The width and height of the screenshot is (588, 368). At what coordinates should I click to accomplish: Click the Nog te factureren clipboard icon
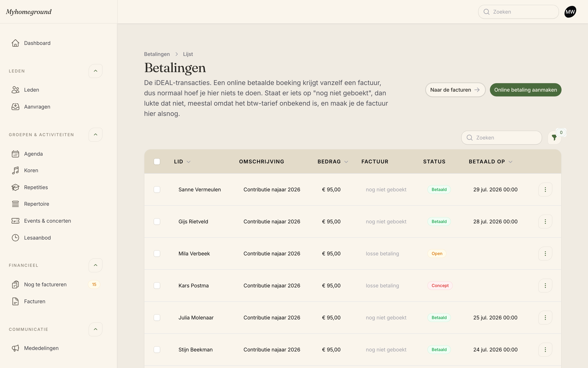pos(15,284)
